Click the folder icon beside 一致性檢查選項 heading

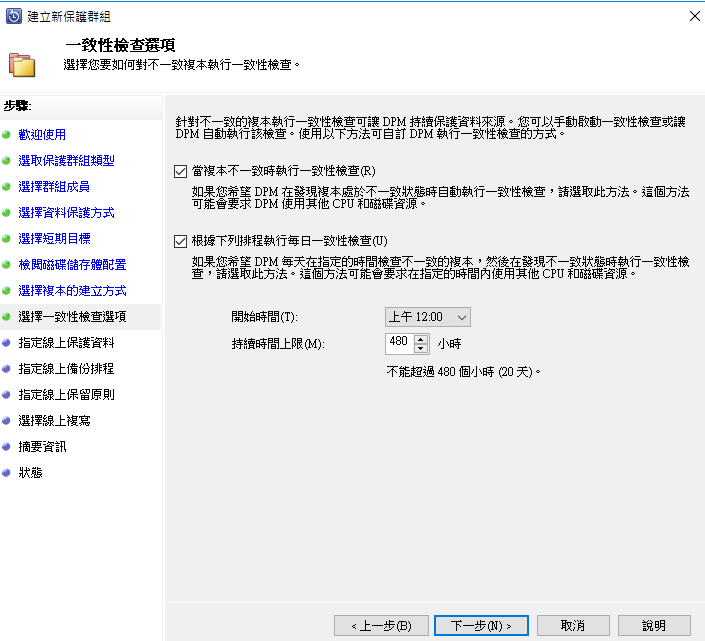point(22,65)
